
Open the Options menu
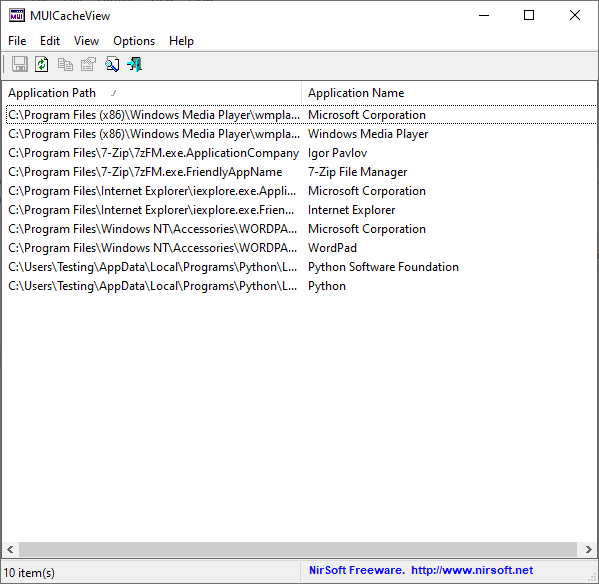(134, 41)
